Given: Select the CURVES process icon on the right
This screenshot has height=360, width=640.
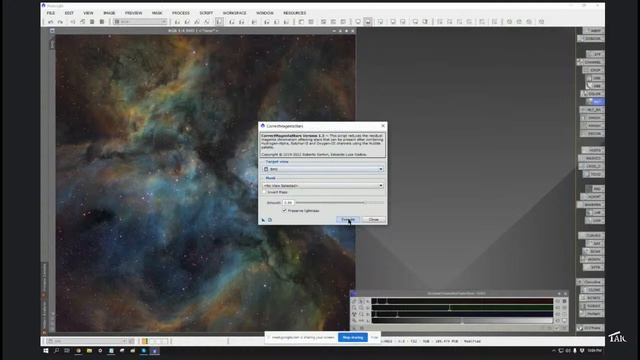Looking at the screenshot, I should tap(591, 236).
